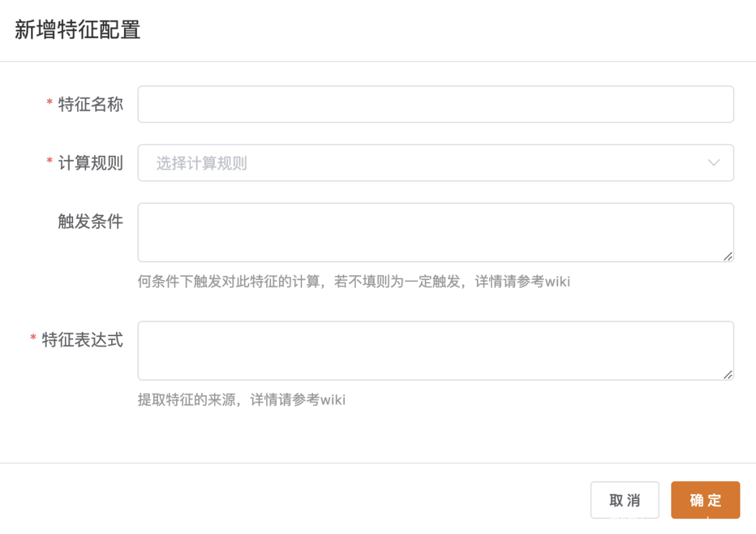
Task: Click the 特征名称 label
Action: [91, 104]
